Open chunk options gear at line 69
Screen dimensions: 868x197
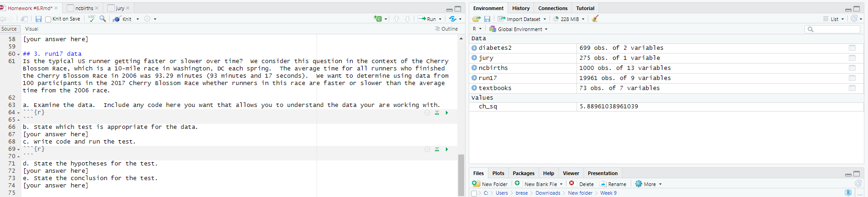[427, 149]
